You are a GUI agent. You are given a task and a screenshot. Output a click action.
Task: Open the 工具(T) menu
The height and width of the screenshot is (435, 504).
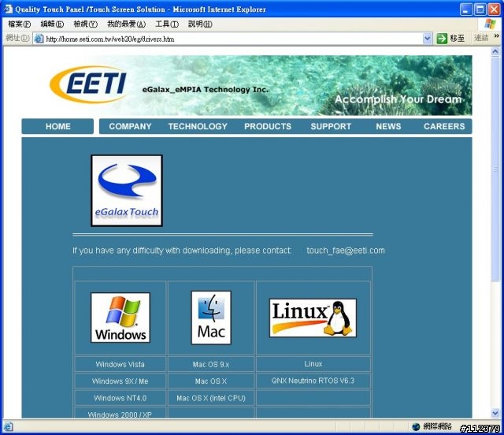point(167,24)
